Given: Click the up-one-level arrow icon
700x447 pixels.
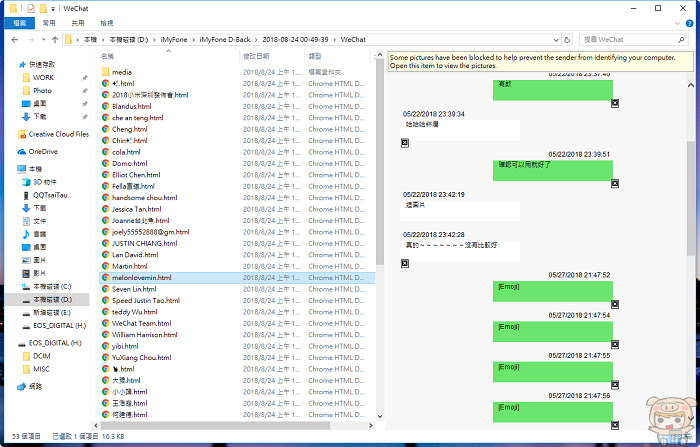Looking at the screenshot, I should (x=55, y=40).
